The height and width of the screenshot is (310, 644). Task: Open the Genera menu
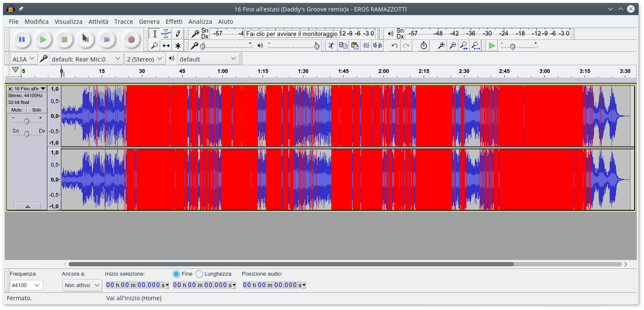(149, 22)
